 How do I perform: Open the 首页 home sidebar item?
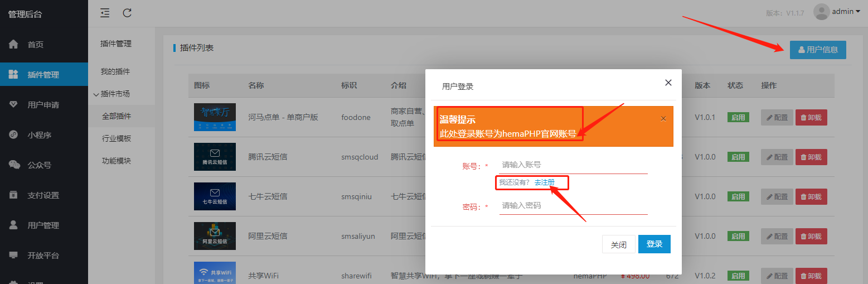pyautogui.click(x=44, y=45)
